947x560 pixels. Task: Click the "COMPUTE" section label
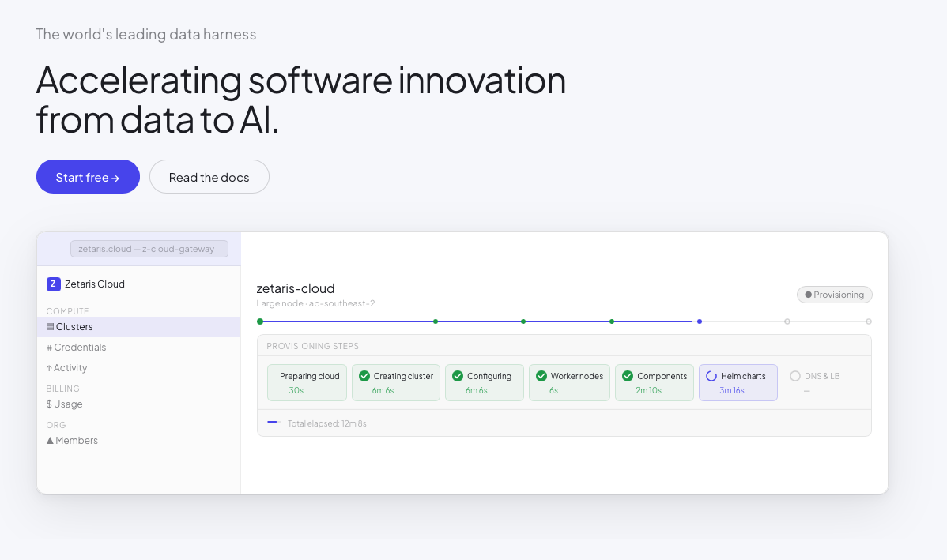point(68,311)
